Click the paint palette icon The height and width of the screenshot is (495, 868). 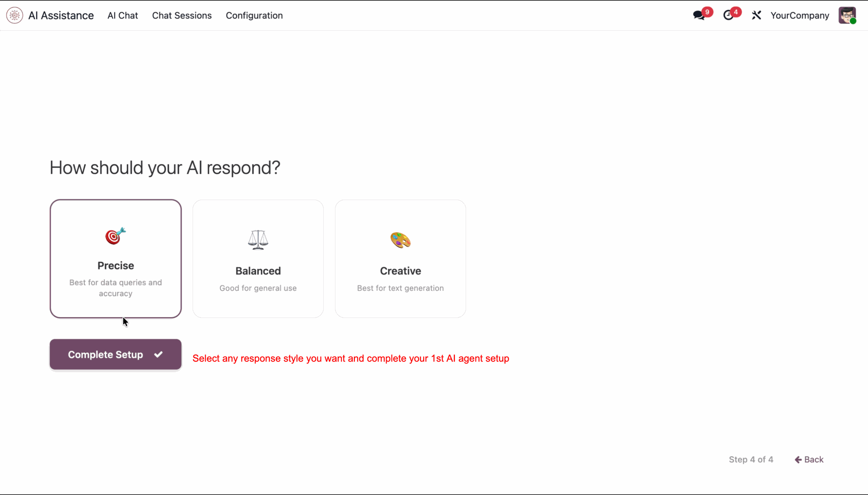pyautogui.click(x=400, y=240)
